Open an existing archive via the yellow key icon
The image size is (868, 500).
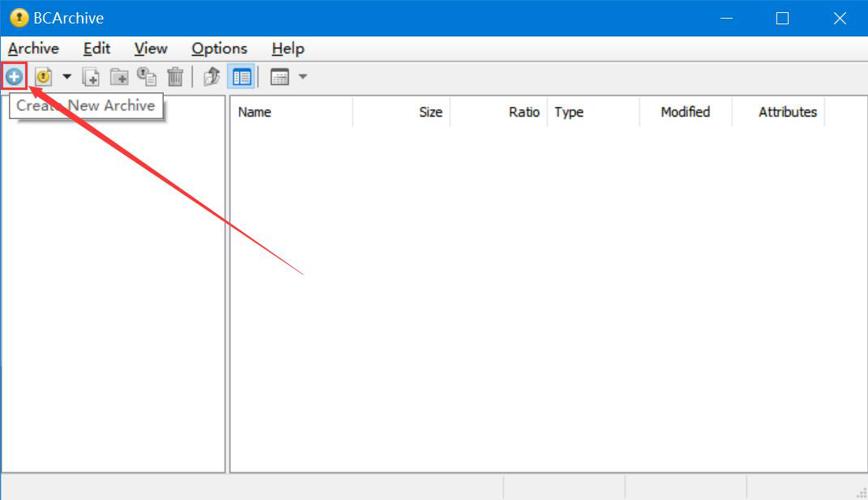(43, 76)
